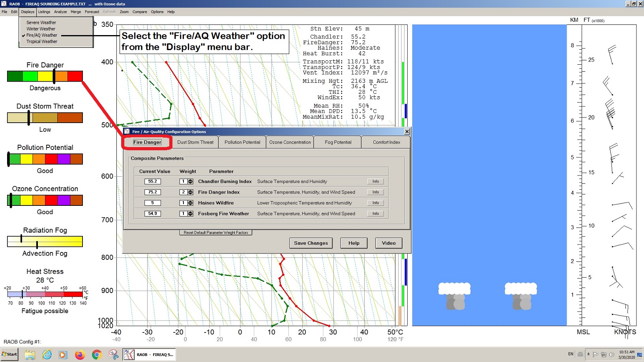This screenshot has width=644, height=362.
Task: Activate the RAOB FIREAQ taskbar button
Action: click(149, 355)
